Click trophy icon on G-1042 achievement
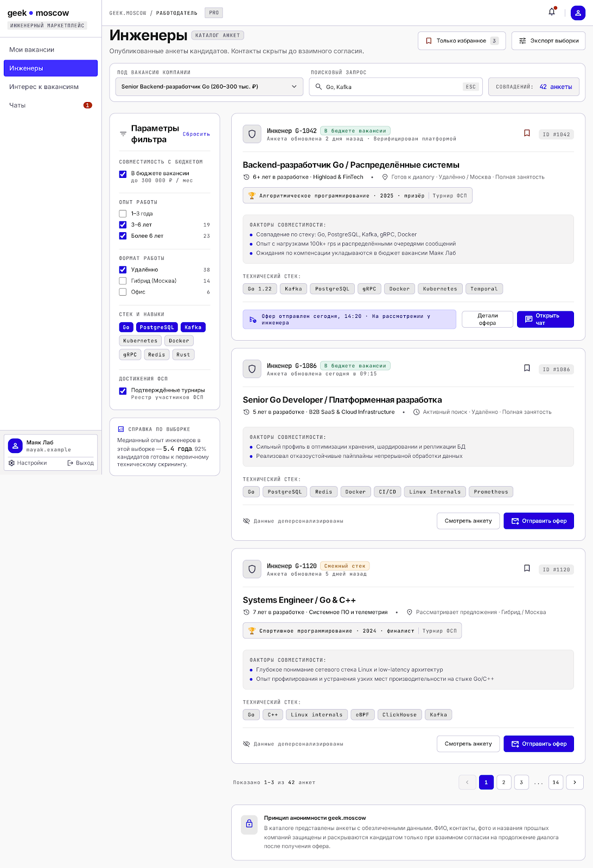The image size is (593, 868). [x=252, y=196]
